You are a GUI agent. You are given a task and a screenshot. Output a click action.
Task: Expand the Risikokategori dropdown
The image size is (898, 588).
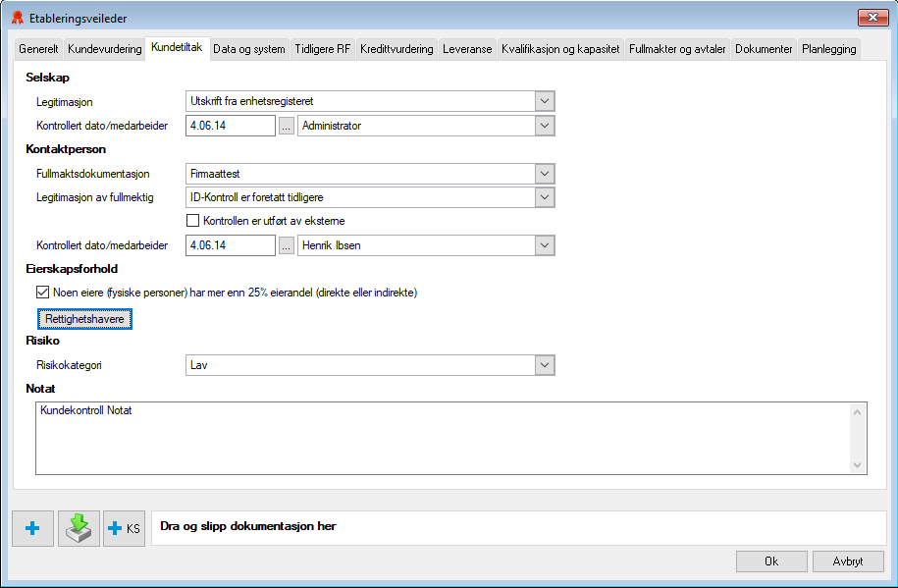(x=545, y=365)
